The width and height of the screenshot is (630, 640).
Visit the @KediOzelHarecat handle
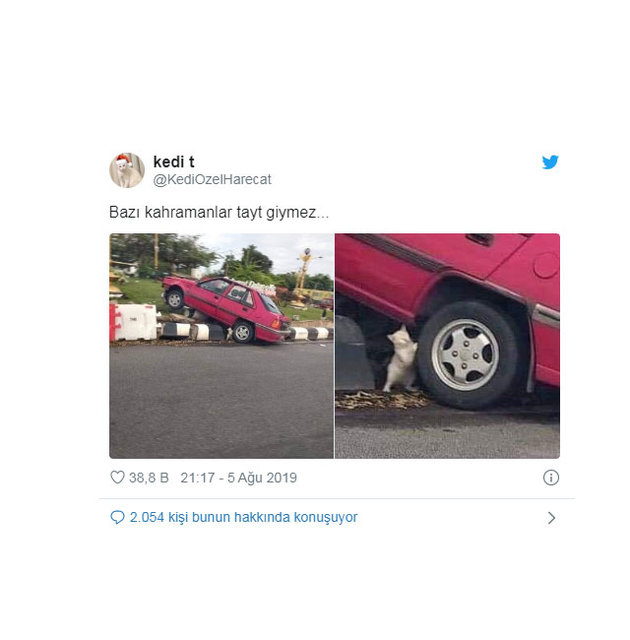point(212,180)
